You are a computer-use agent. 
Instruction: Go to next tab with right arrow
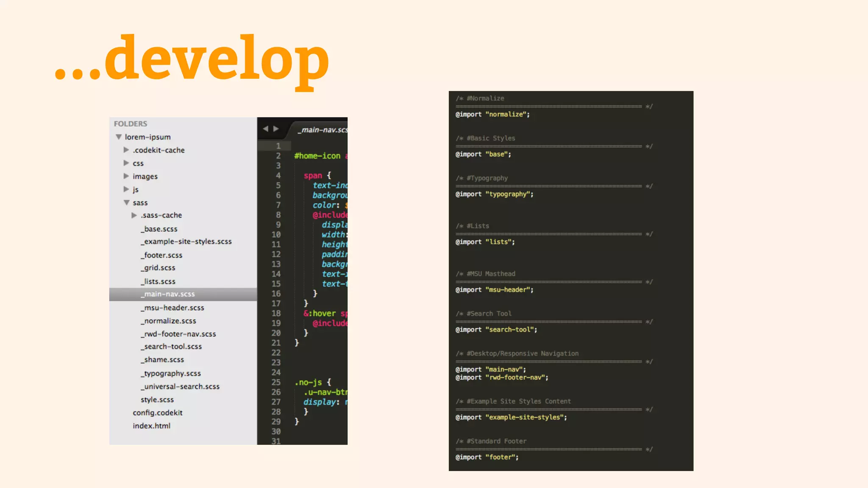pos(276,129)
